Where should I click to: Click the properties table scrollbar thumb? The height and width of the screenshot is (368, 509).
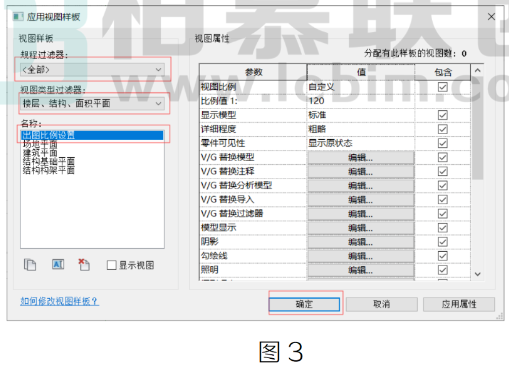tap(477, 128)
